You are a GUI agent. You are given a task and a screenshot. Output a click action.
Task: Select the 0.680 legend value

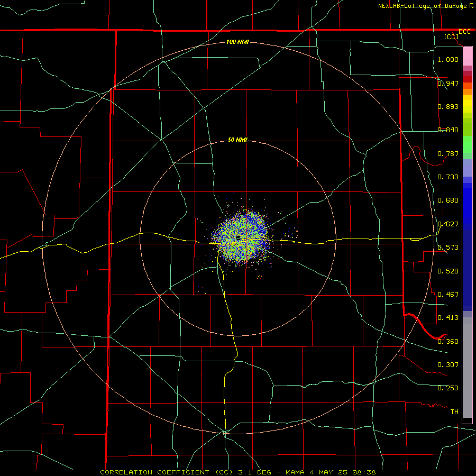tap(448, 200)
